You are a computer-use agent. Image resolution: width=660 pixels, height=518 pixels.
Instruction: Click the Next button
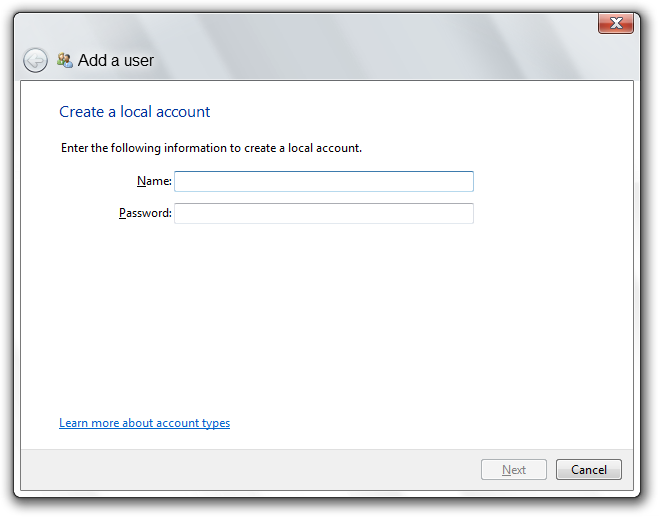[x=514, y=470]
